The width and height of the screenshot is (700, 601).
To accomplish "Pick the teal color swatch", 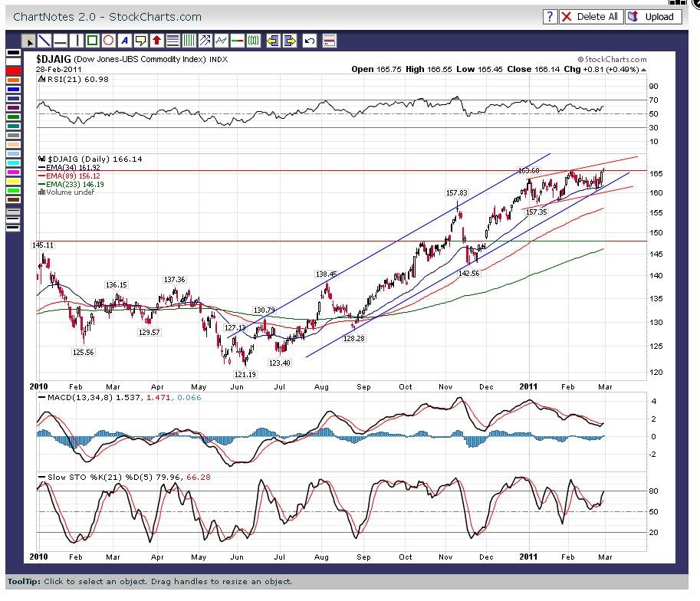I will click(13, 126).
